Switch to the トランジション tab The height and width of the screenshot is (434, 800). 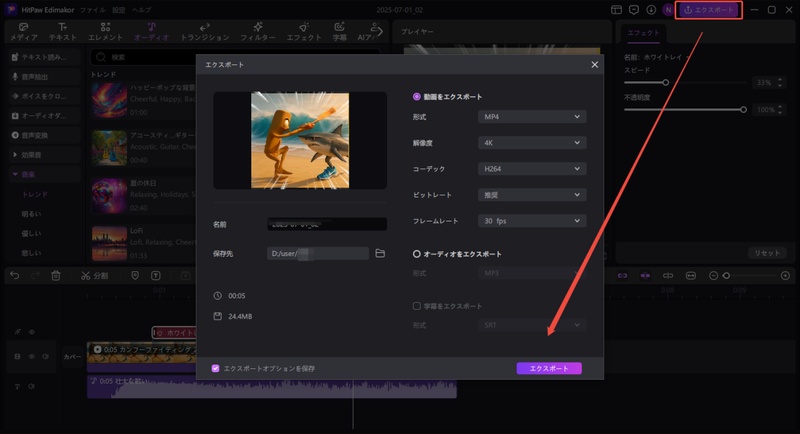tap(204, 30)
